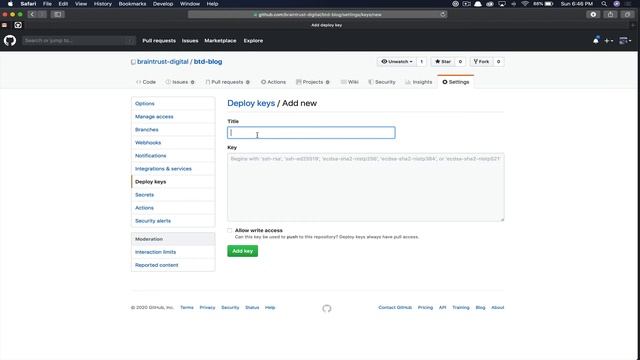
Task: Toggle the Safari sidebar button
Action: coord(58,14)
